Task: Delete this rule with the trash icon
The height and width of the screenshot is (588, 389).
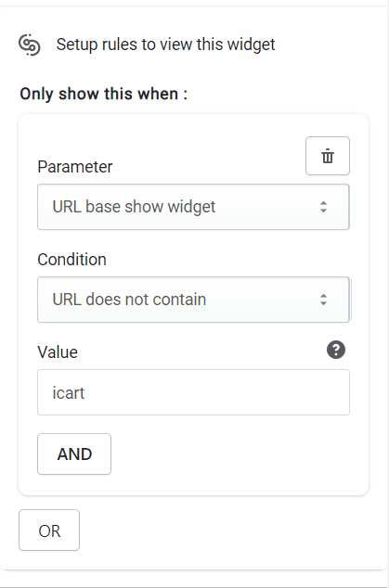Action: 328,156
